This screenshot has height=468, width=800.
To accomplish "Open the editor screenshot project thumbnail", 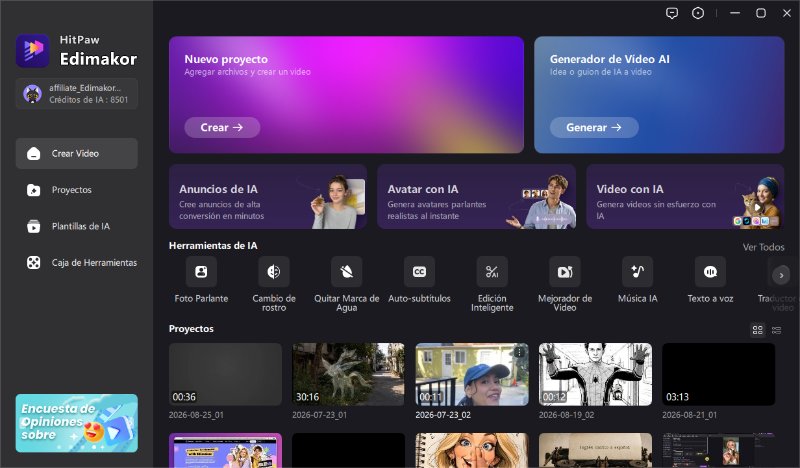I will (x=718, y=450).
